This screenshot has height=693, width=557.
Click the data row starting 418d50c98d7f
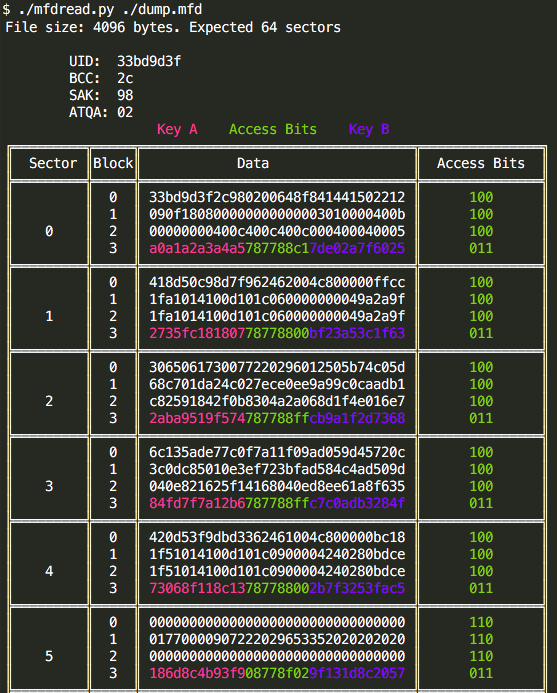[277, 282]
